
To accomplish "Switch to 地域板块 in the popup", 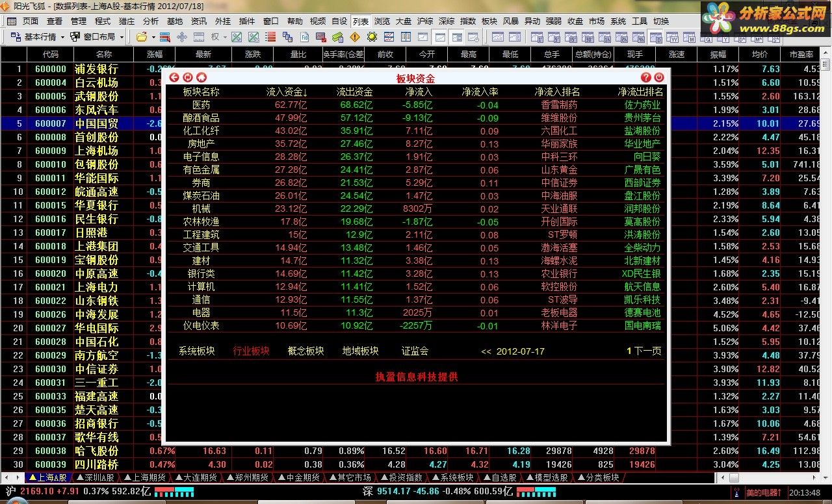I will click(x=360, y=351).
